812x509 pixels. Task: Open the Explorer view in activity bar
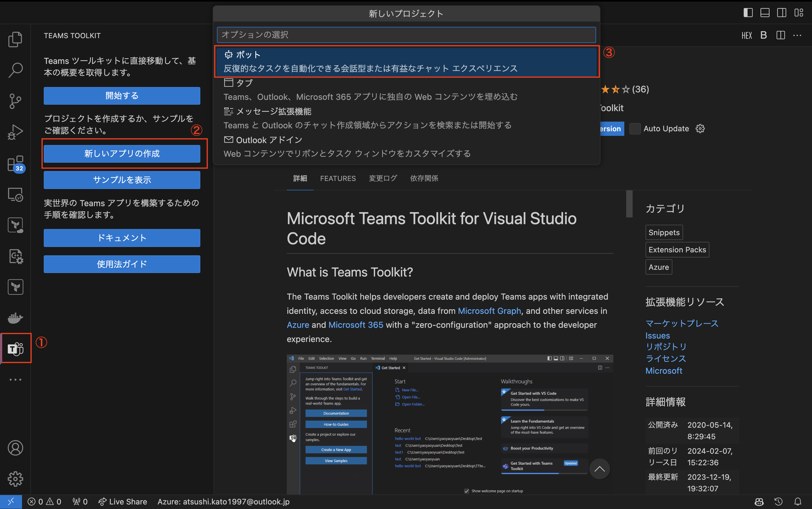click(x=15, y=39)
